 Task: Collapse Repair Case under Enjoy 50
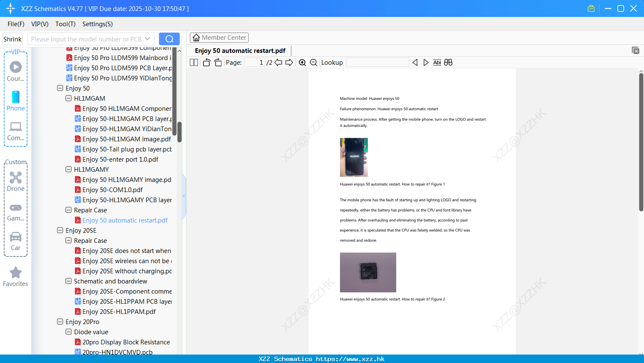69,210
